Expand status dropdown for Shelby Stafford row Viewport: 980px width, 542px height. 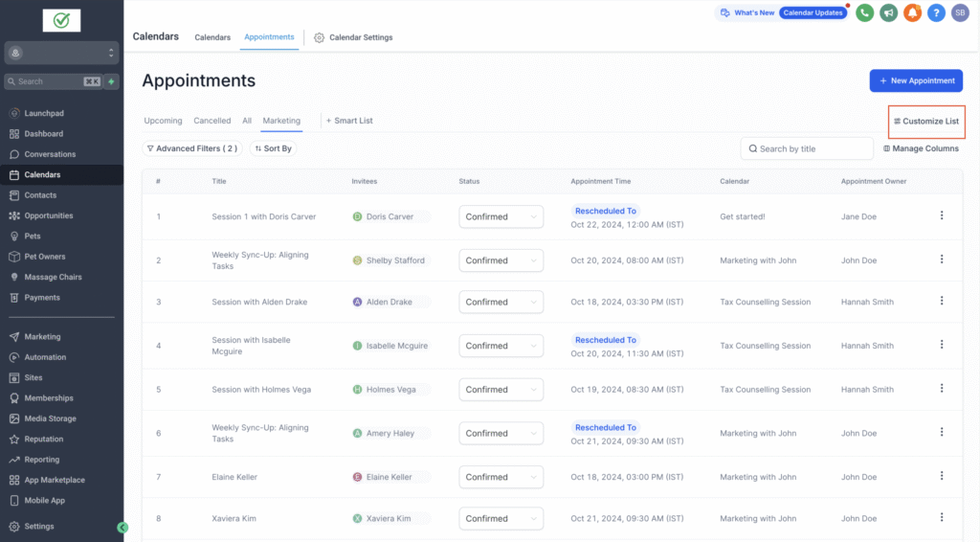click(x=501, y=260)
